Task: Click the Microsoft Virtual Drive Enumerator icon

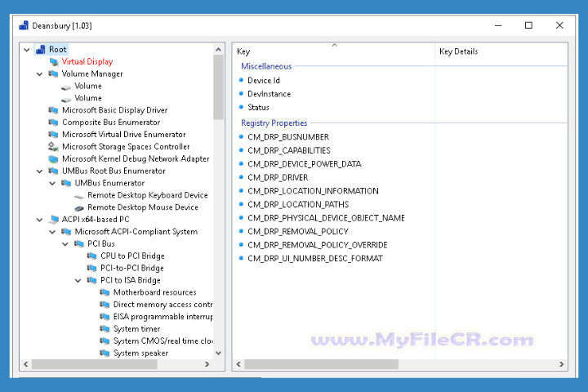Action: coord(53,134)
